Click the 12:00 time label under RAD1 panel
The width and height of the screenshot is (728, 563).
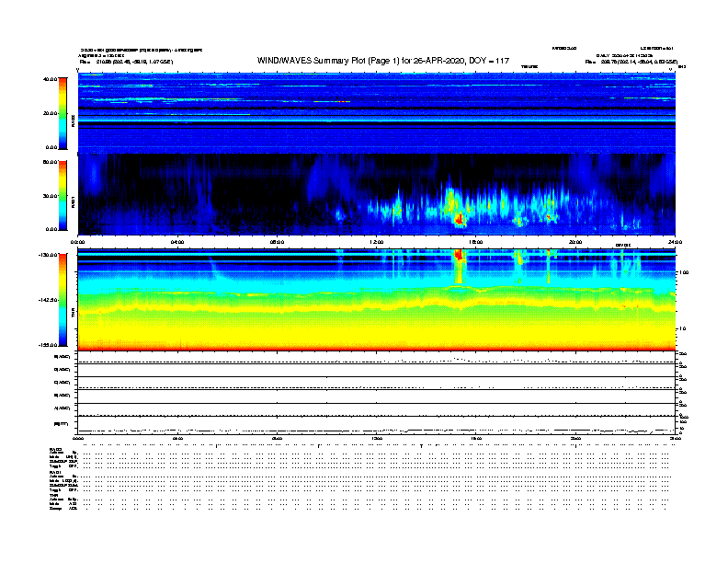point(377,242)
